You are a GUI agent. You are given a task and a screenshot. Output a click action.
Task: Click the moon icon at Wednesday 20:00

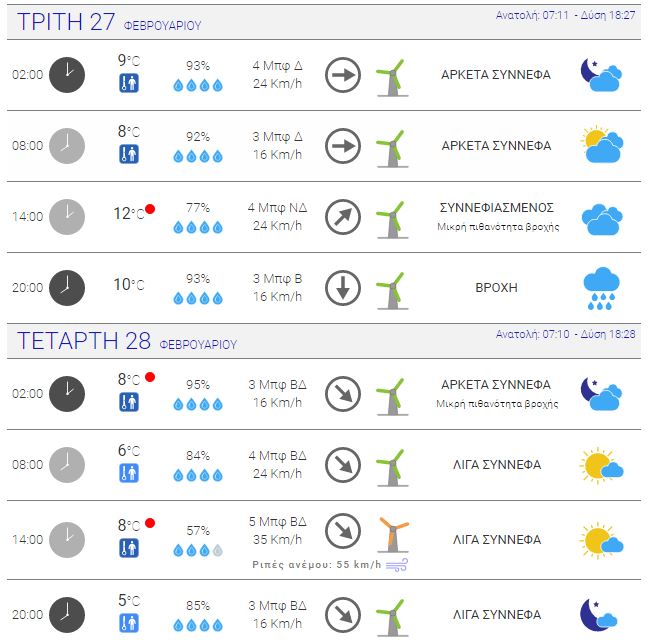click(x=598, y=615)
